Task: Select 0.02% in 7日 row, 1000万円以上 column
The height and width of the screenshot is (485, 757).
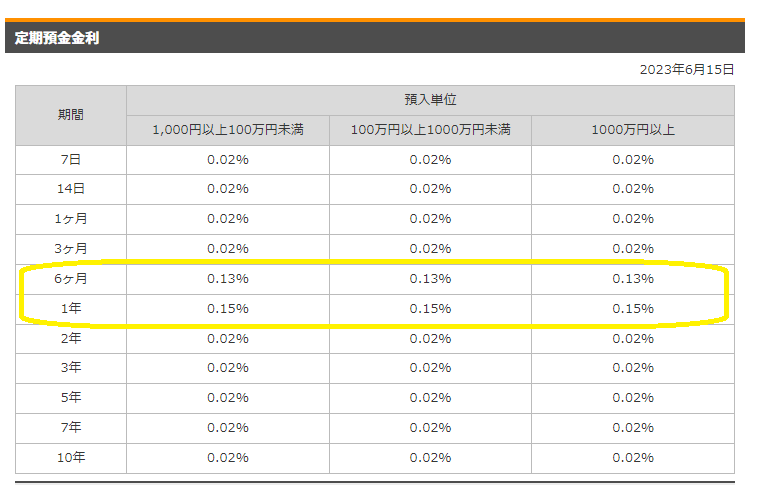Action: tap(633, 160)
